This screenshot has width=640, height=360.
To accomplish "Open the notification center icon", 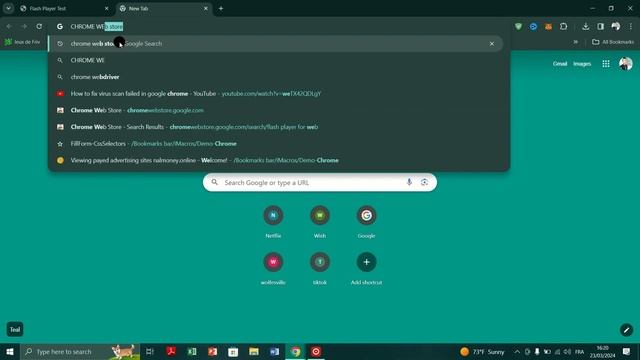I will click(x=627, y=351).
